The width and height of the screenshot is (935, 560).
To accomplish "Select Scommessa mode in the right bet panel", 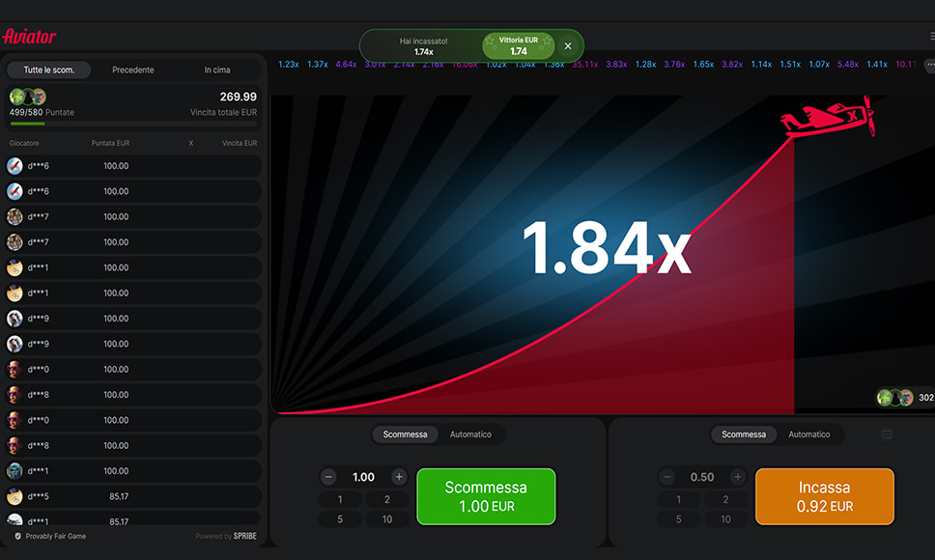I will pos(744,434).
